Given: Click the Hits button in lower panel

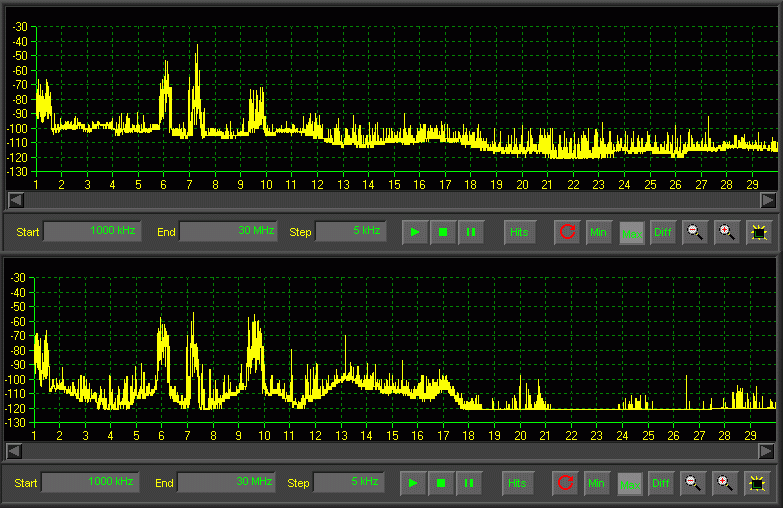Looking at the screenshot, I should 517,483.
